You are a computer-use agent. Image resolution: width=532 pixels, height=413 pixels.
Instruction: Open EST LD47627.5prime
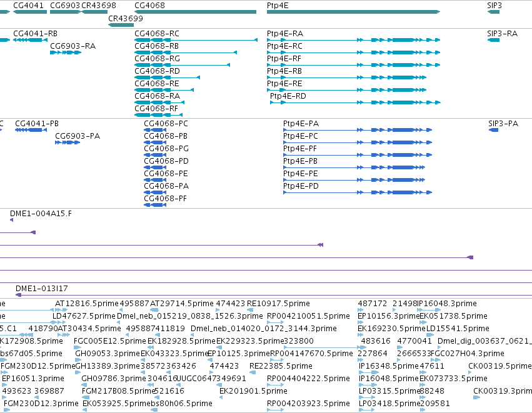[x=84, y=316]
